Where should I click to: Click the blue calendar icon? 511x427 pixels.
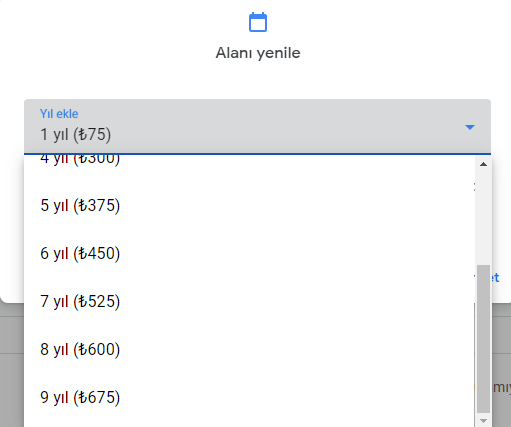(258, 22)
